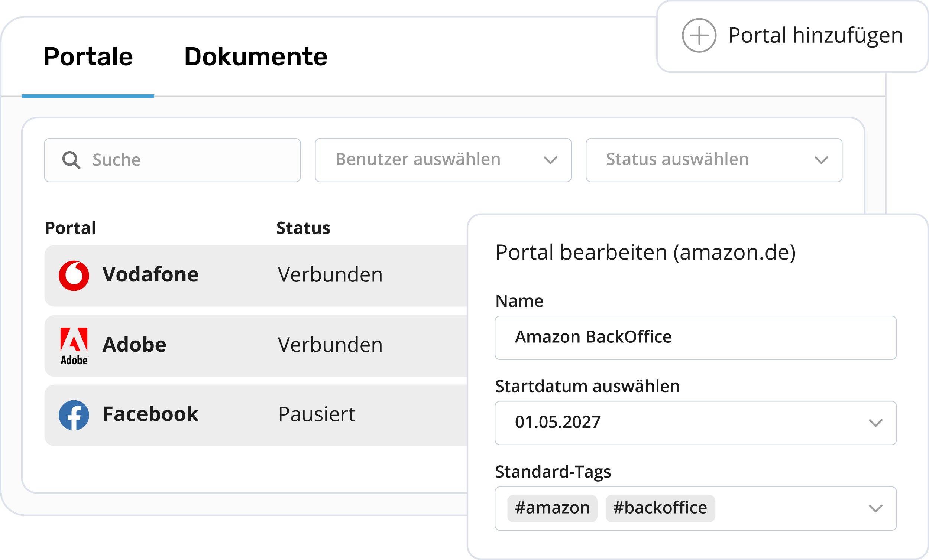Open the Dokumente tab
The image size is (929, 560).
[256, 56]
